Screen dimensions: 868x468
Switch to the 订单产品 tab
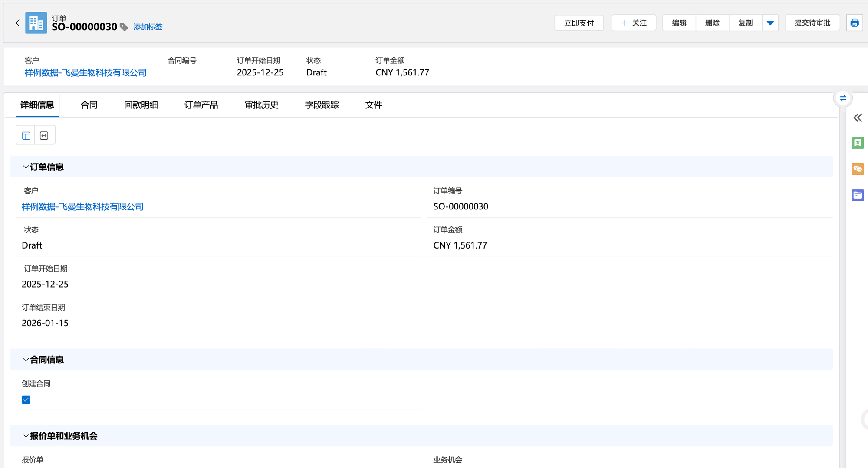pyautogui.click(x=201, y=105)
